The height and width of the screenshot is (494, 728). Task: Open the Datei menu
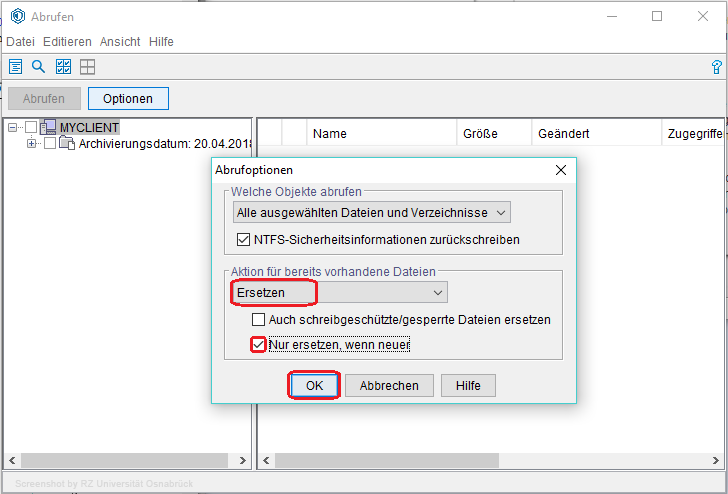20,42
